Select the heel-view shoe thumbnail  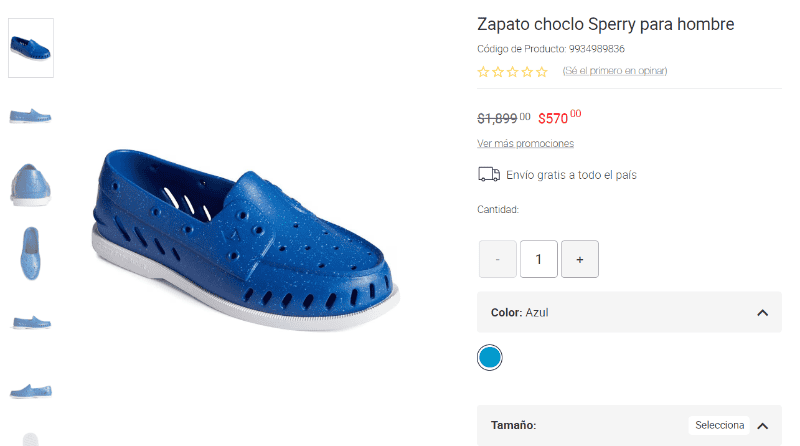click(x=31, y=185)
